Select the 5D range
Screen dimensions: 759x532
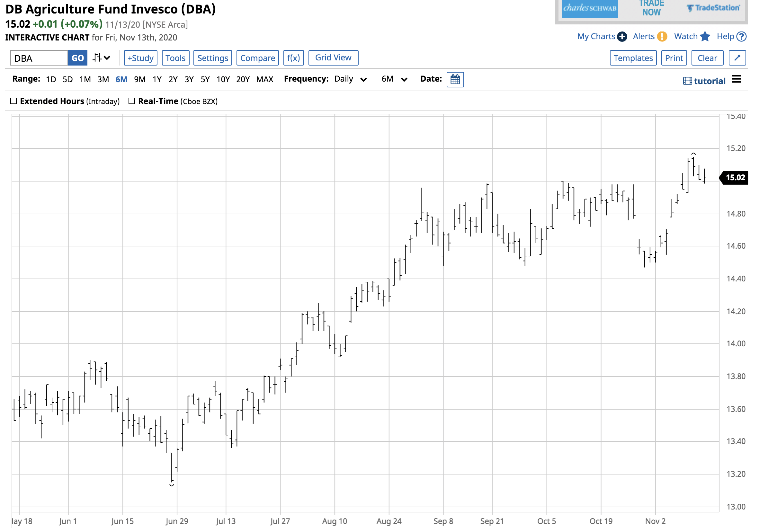[x=68, y=79]
